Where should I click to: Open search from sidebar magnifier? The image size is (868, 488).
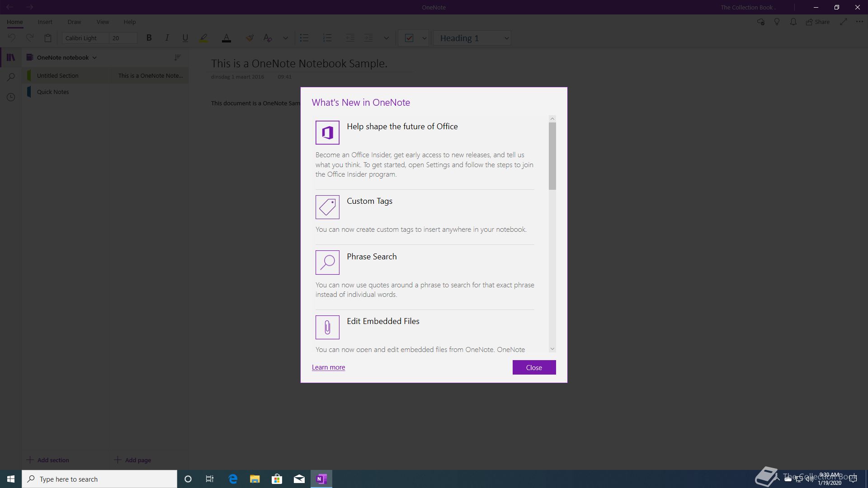pos(11,77)
